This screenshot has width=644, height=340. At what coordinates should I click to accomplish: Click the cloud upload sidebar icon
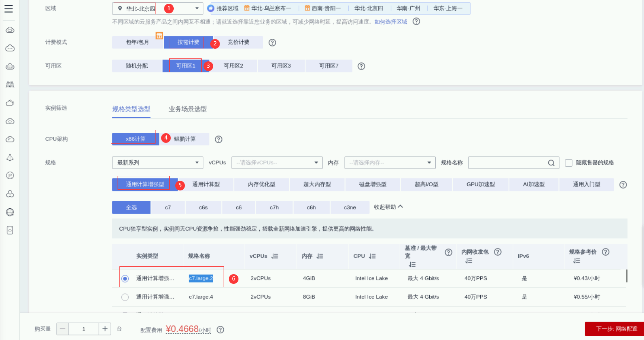tap(10, 121)
